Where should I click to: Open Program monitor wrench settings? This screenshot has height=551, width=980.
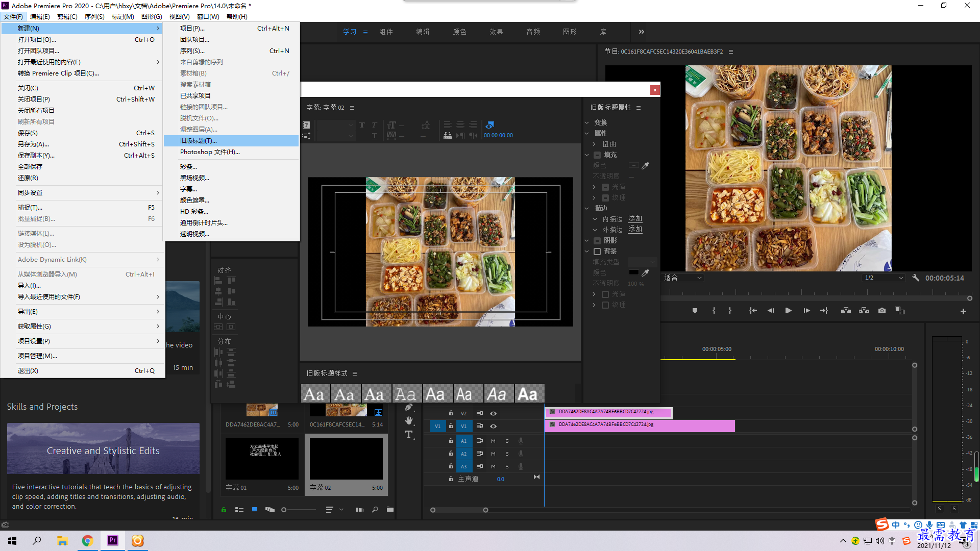coord(916,278)
